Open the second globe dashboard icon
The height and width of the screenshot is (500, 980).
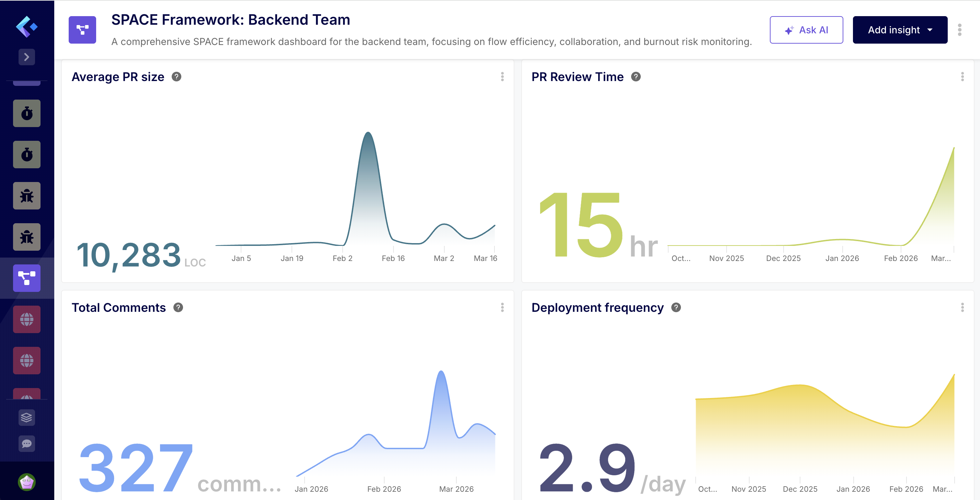[x=27, y=360]
